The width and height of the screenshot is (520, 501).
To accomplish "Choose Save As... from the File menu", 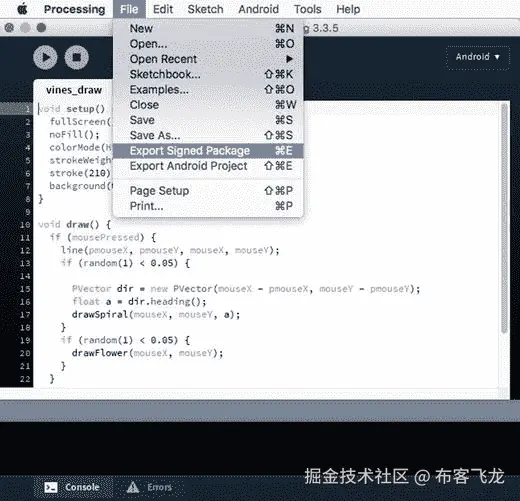I will (x=208, y=135).
